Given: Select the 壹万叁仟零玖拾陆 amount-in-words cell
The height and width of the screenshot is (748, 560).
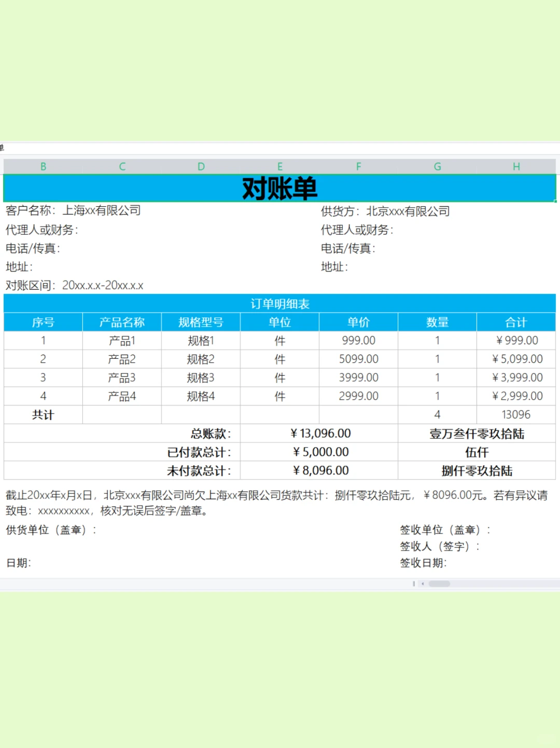Looking at the screenshot, I should click(476, 434).
